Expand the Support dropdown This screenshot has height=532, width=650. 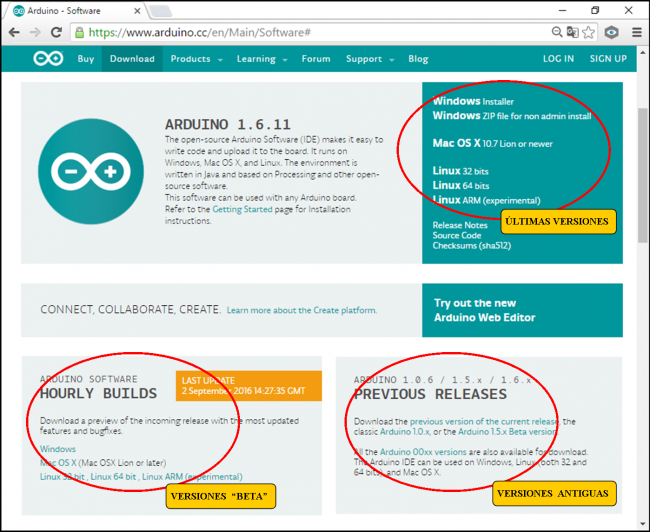(x=370, y=59)
